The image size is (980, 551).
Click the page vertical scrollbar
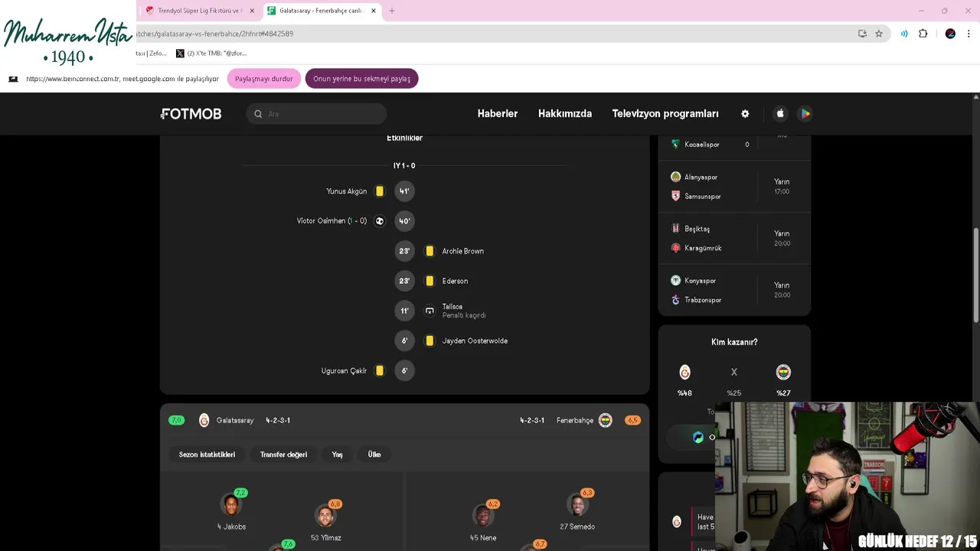(975, 275)
